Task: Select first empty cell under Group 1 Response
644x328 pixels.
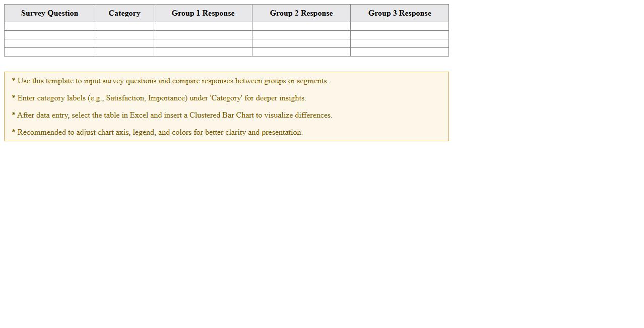Action: [203, 26]
